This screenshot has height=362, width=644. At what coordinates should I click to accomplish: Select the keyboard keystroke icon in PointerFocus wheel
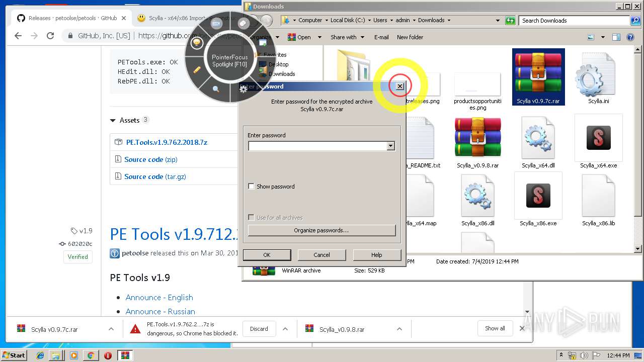pos(216,23)
